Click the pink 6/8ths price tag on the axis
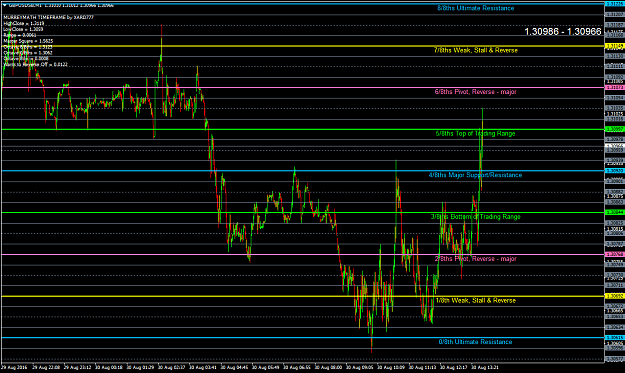625x373 pixels. coord(615,87)
